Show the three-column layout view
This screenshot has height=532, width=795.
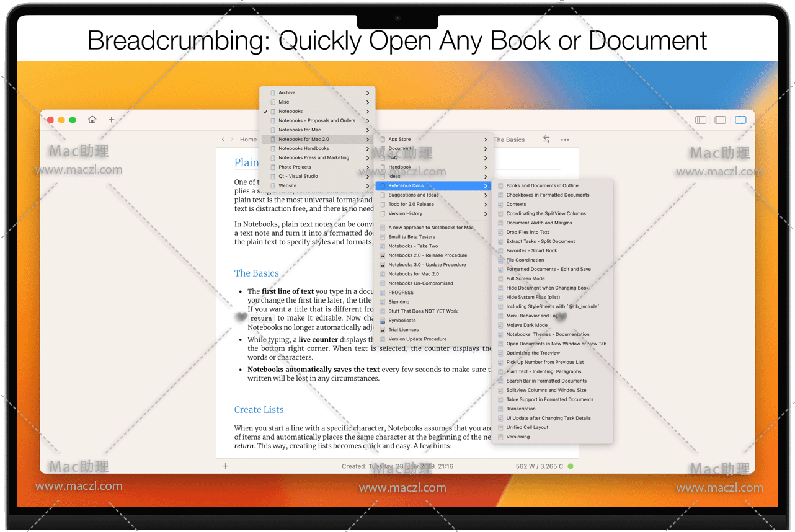tap(701, 120)
